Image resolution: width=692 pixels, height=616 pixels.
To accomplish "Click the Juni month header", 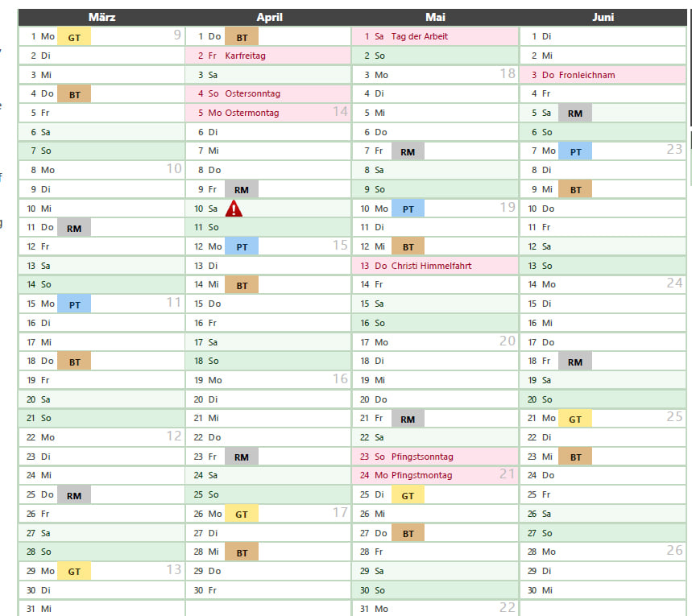I will [603, 17].
